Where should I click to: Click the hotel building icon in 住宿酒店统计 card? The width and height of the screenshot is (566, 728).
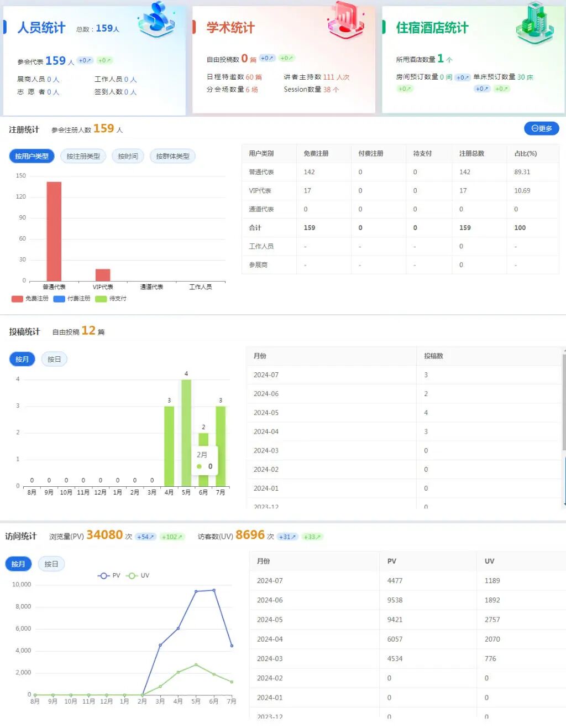click(x=534, y=23)
